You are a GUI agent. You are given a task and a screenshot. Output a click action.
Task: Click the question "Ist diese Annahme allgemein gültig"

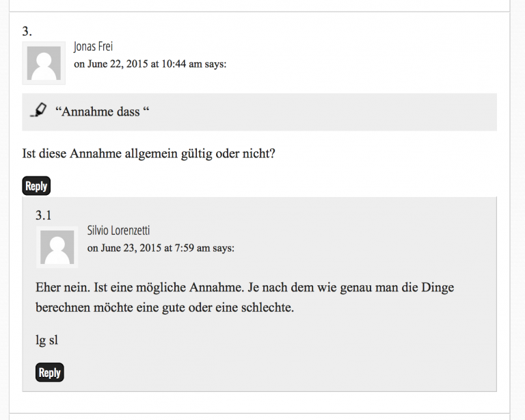click(117, 154)
